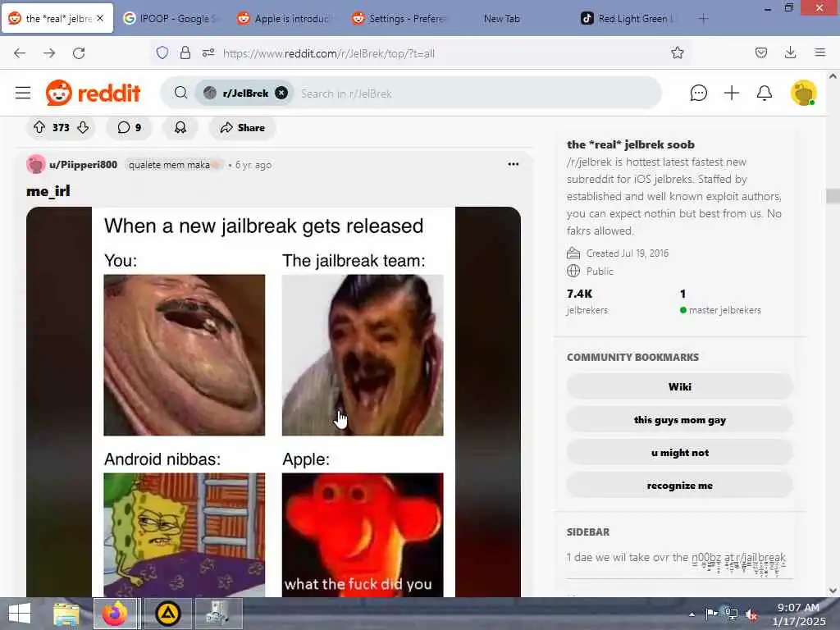The width and height of the screenshot is (840, 630).
Task: Open 'u might not' bookmark
Action: coord(680,453)
